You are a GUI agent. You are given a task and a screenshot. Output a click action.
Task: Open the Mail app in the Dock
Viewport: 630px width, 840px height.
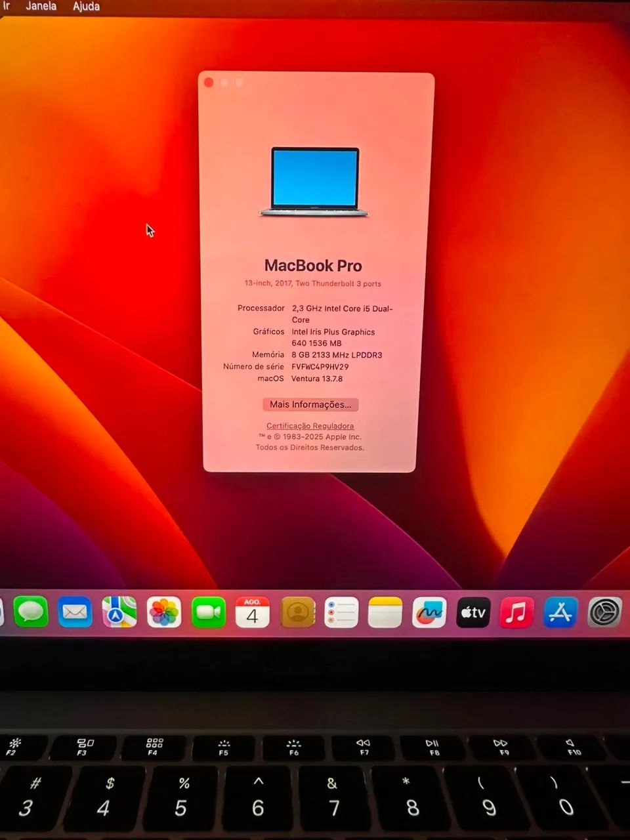(75, 612)
